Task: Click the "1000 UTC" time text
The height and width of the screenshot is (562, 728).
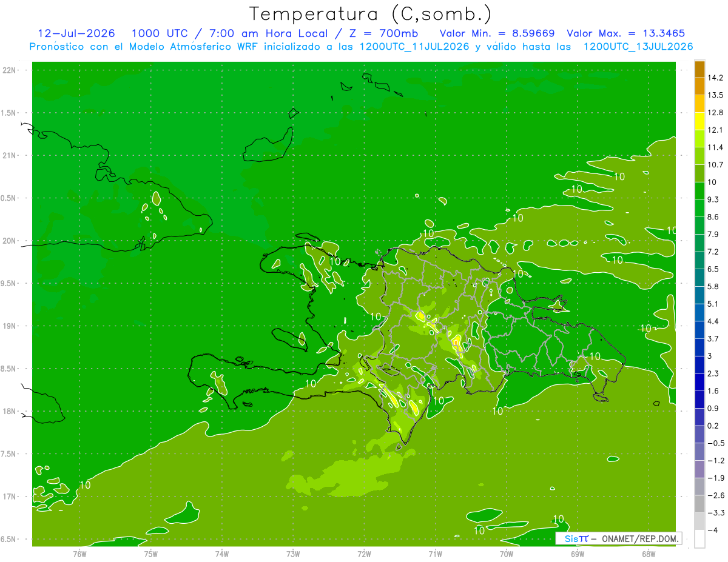Action: [x=163, y=33]
